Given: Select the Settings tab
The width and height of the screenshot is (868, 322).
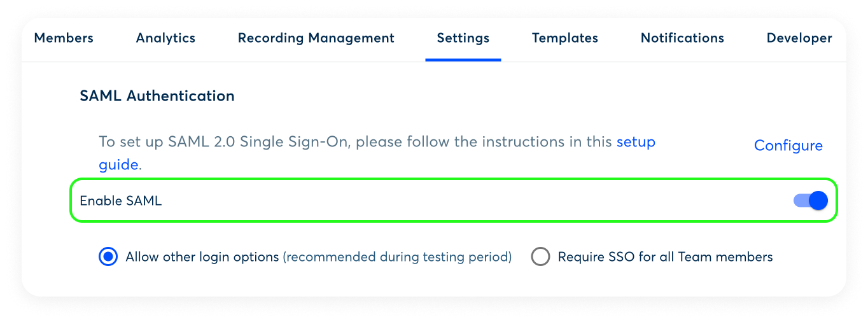Looking at the screenshot, I should coord(463,38).
